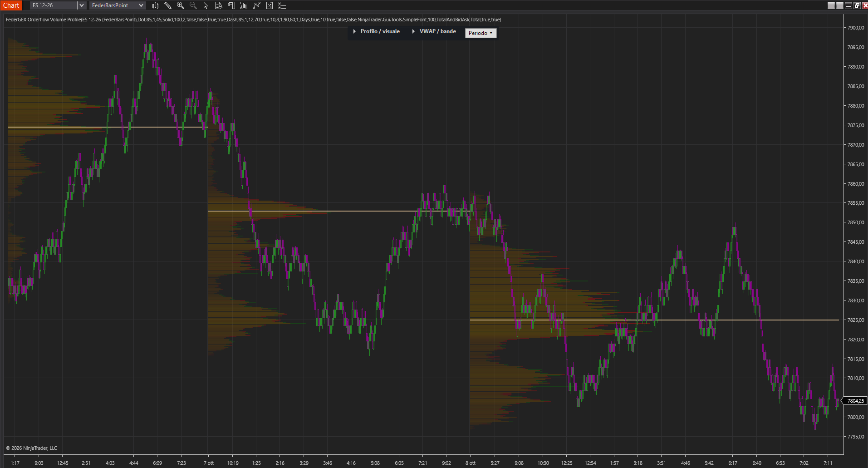Click the '8 ott' date label on time axis
868x468 pixels.
(471, 463)
